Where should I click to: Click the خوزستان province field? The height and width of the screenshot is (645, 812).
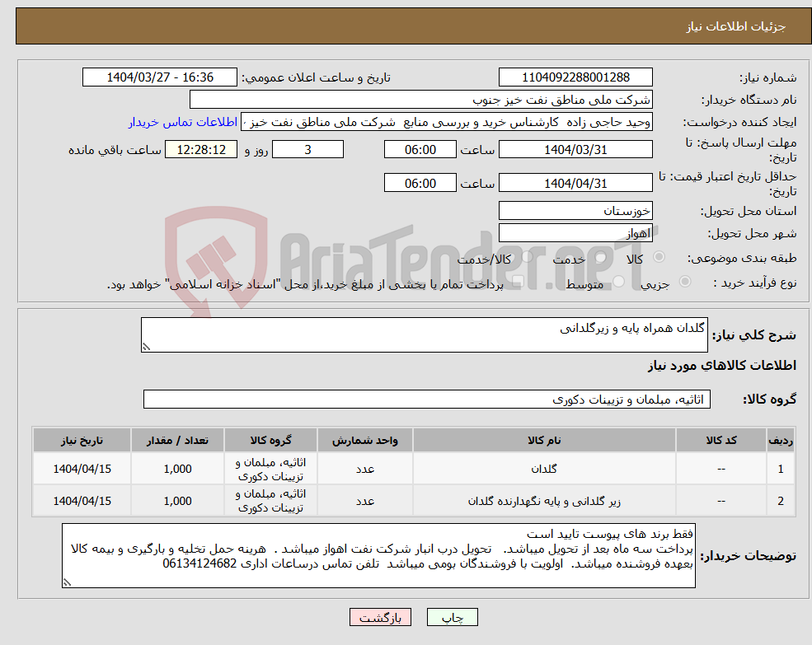pyautogui.click(x=575, y=210)
